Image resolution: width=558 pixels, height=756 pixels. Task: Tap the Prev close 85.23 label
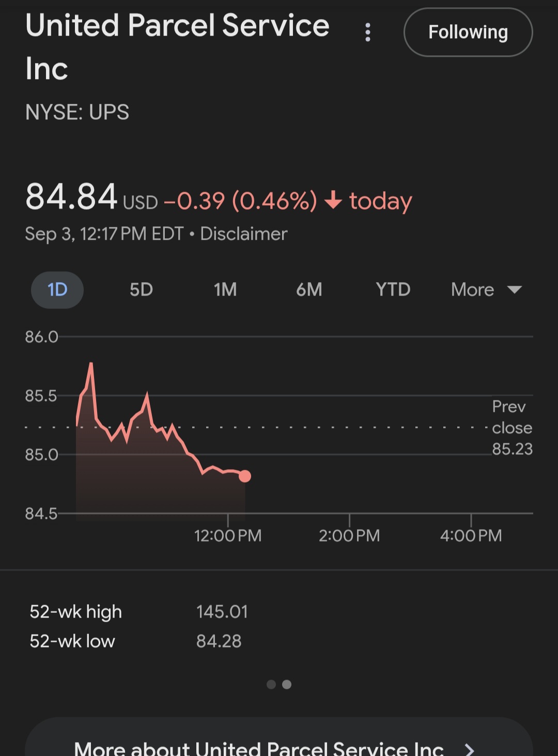coord(512,428)
